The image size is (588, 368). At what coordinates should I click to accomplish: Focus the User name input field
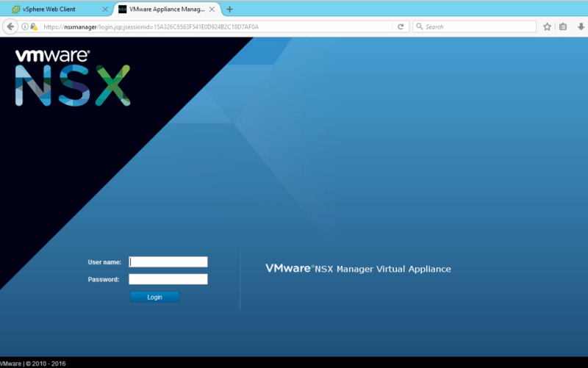[x=168, y=261]
